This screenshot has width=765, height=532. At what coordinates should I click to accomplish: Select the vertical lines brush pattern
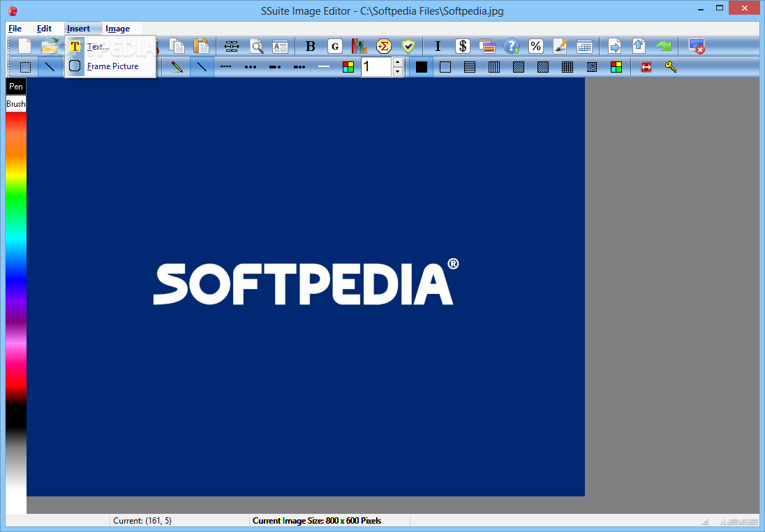pyautogui.click(x=493, y=67)
